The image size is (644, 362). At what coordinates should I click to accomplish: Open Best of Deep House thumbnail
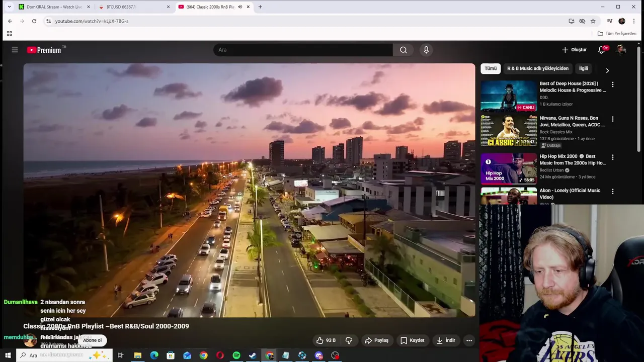point(509,96)
